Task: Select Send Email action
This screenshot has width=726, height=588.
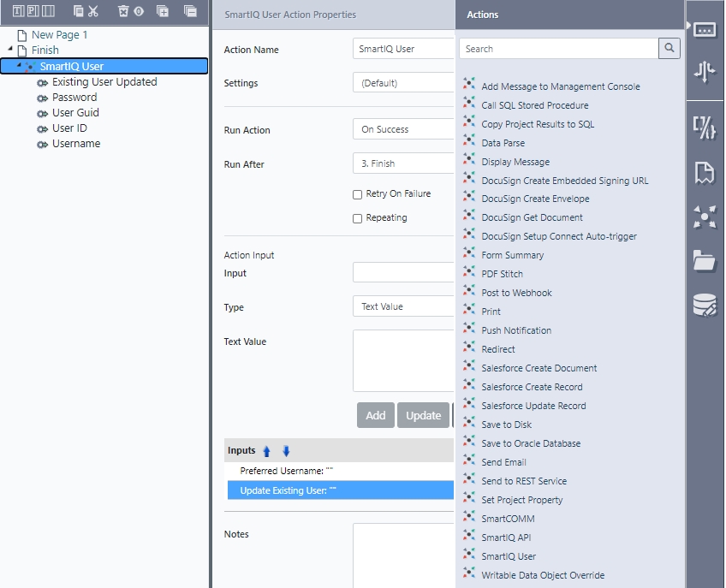Action: coord(503,462)
